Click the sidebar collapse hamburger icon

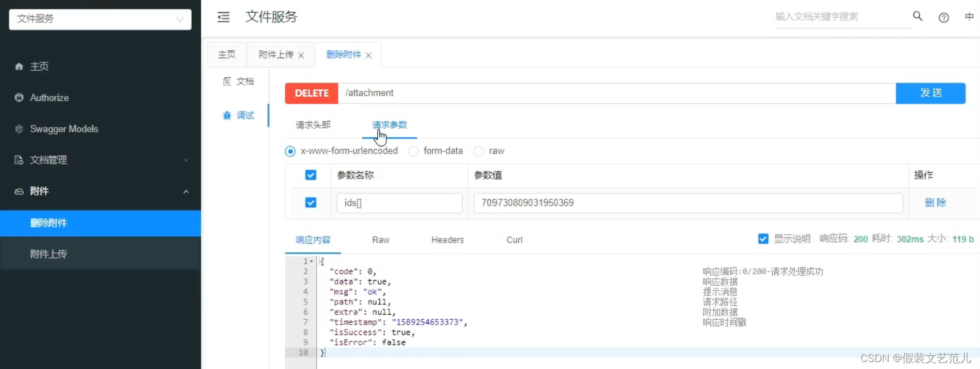223,17
